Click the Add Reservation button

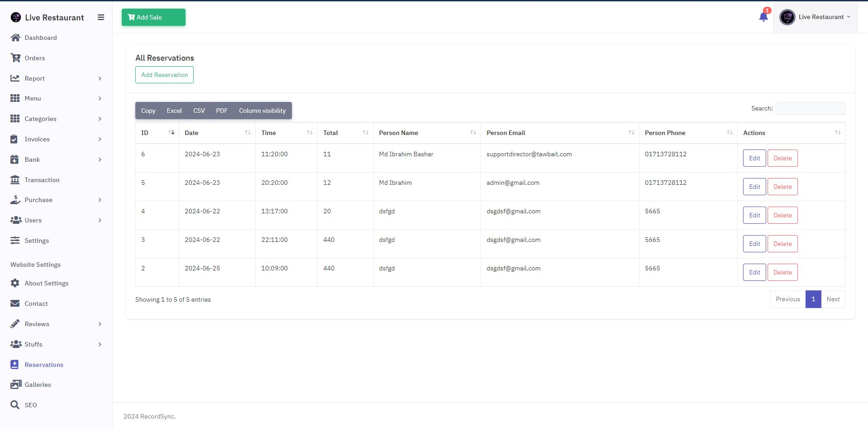click(x=164, y=75)
